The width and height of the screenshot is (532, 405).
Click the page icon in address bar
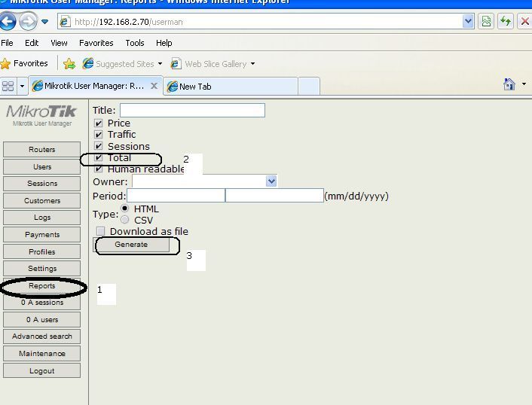click(65, 22)
